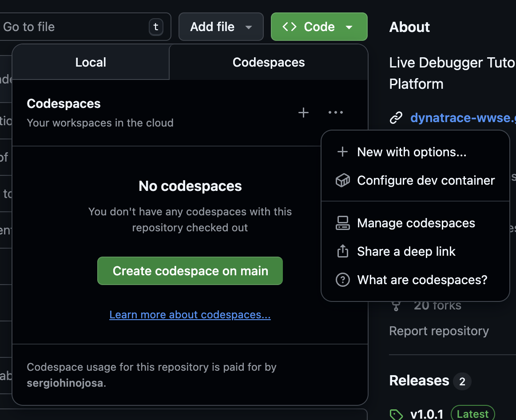The width and height of the screenshot is (516, 420).
Task: Toggle the green Code dropdown button
Action: (319, 27)
